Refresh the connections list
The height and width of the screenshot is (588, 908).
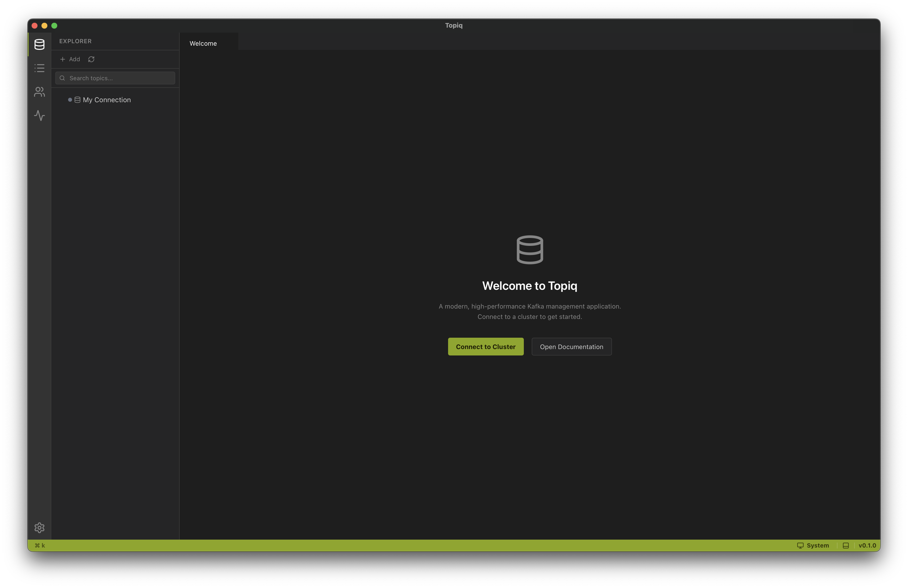[x=91, y=59]
